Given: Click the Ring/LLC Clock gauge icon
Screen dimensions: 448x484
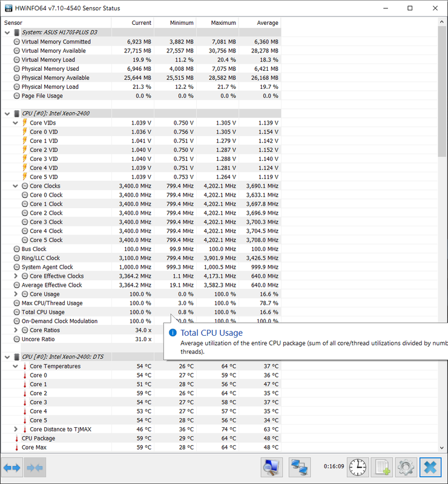Looking at the screenshot, I should 17,258.
